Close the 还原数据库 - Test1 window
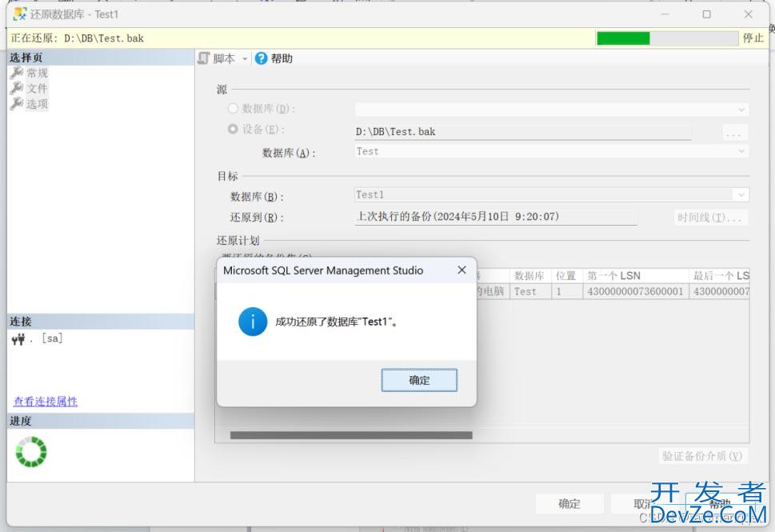775x532 pixels. pyautogui.click(x=749, y=14)
